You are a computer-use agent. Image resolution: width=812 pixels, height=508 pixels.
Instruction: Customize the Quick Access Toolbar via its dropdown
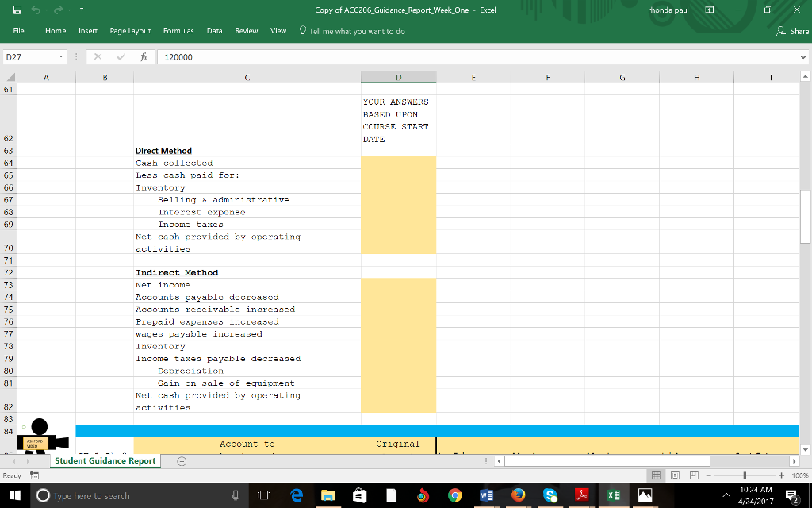tap(82, 10)
